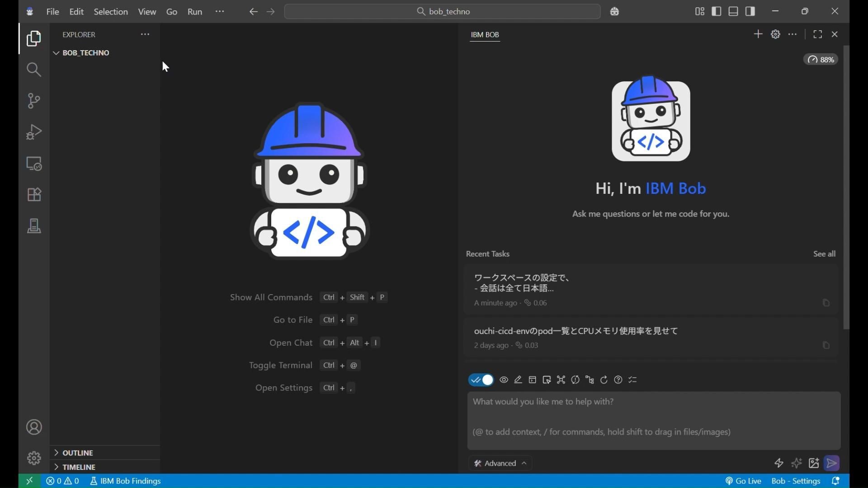Open the Extensions view
Screen dimensions: 868x488
point(34,195)
